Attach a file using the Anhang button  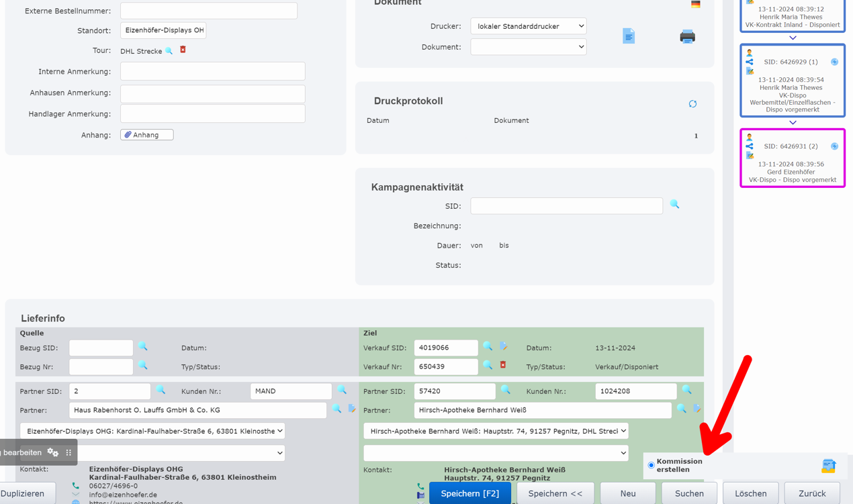coord(146,134)
